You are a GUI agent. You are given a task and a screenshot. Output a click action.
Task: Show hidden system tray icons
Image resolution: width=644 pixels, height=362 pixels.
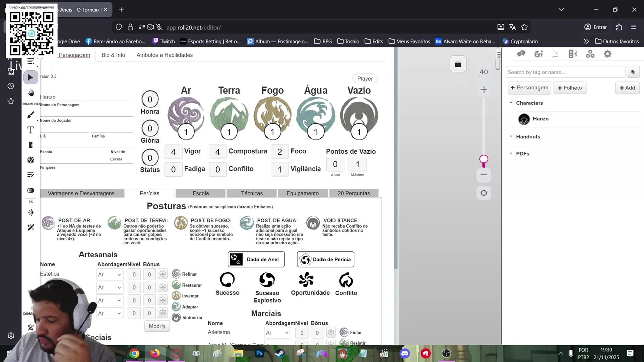560,353
